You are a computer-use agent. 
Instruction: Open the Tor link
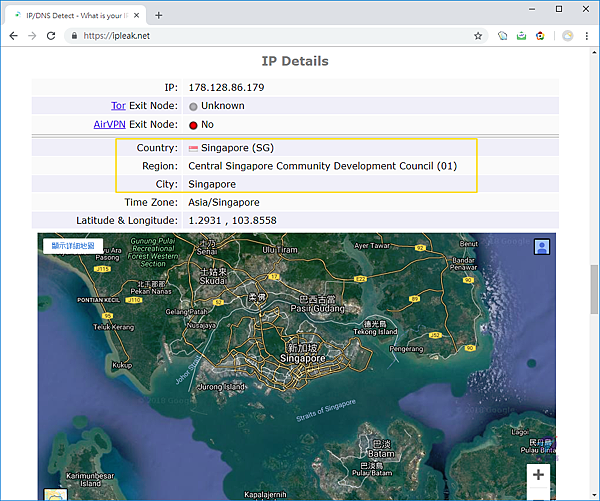pos(118,106)
